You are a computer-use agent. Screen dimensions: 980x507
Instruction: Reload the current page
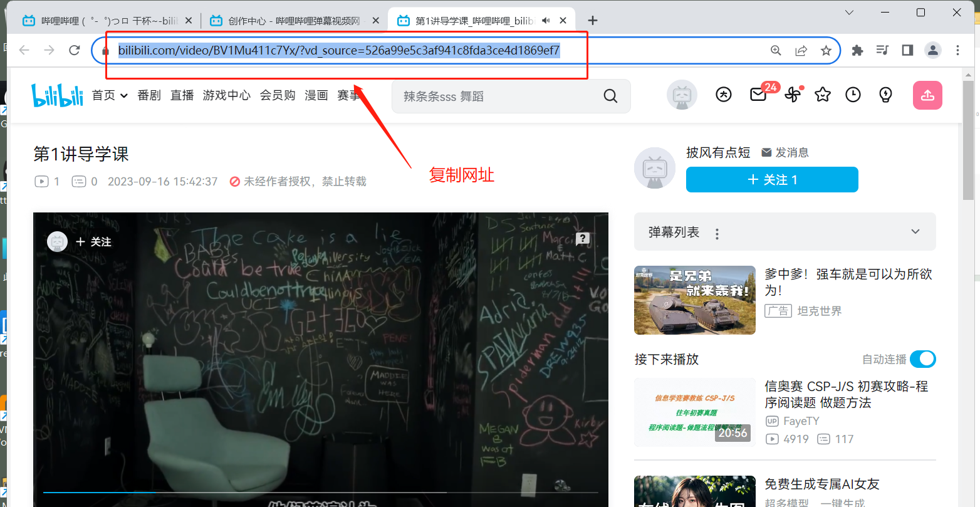[x=75, y=51]
